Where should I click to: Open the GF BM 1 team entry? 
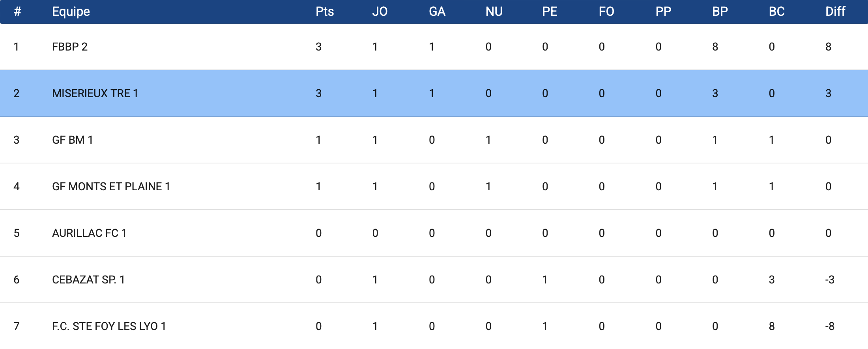pos(73,140)
